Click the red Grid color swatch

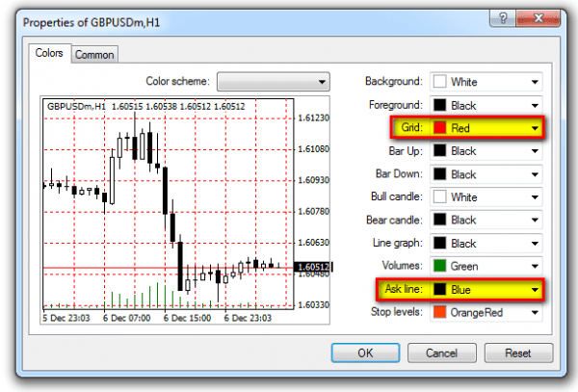(x=440, y=127)
